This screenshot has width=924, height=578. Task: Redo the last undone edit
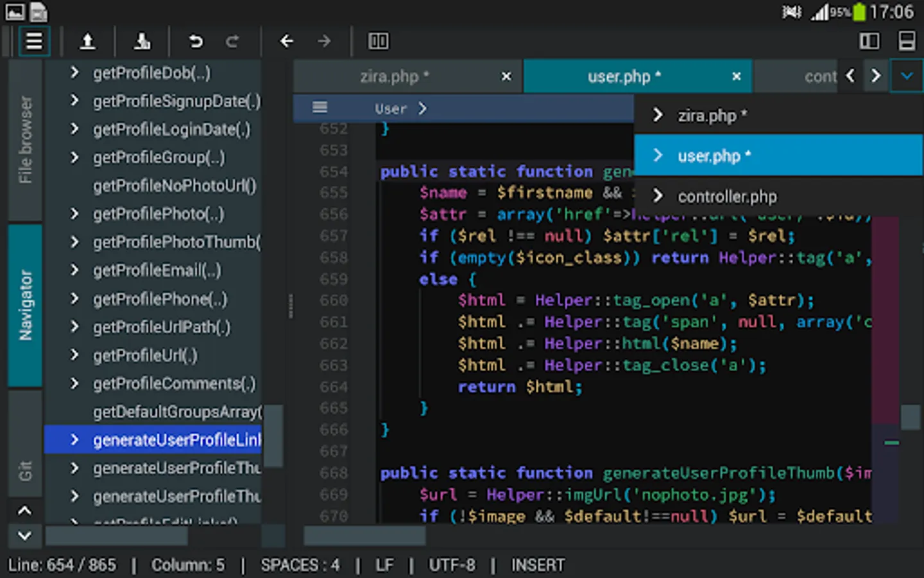pyautogui.click(x=232, y=42)
